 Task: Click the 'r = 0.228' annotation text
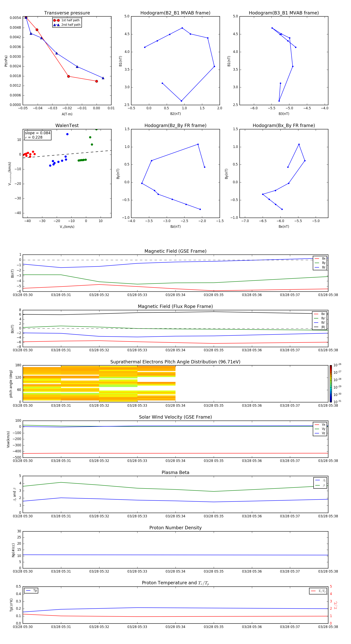34,137
